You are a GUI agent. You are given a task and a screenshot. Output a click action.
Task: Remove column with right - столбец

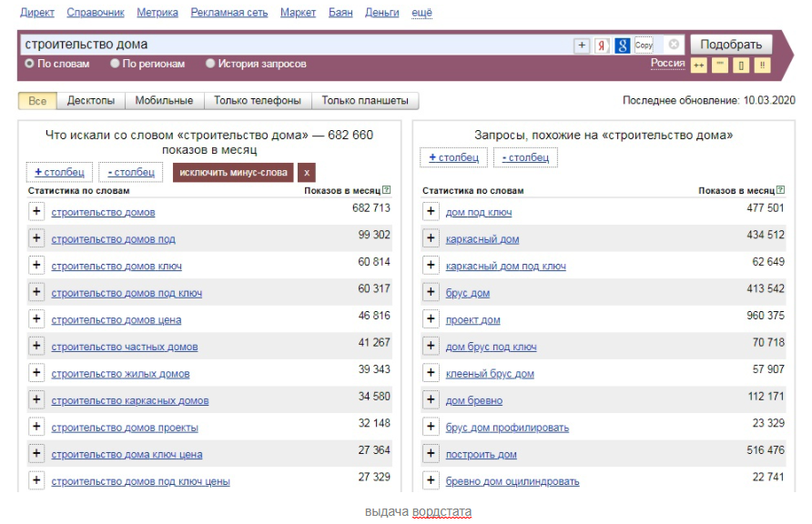[525, 157]
